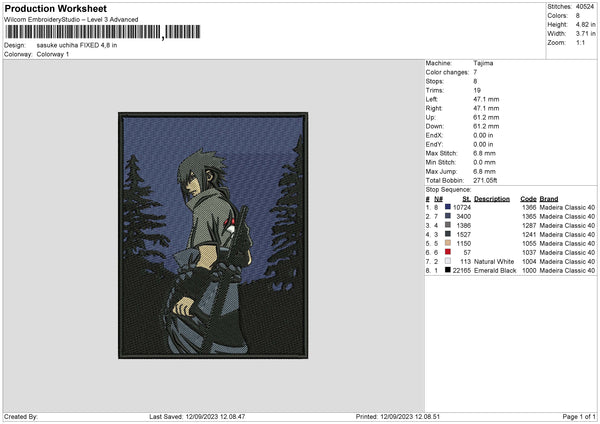The height and width of the screenshot is (424, 600).
Task: Click the EndY value 0.00 in
Action: click(x=483, y=144)
